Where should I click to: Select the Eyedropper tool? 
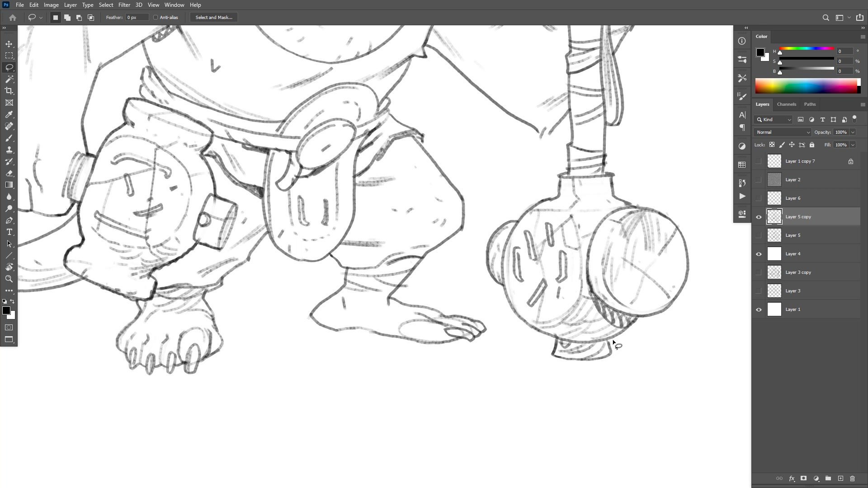[9, 115]
